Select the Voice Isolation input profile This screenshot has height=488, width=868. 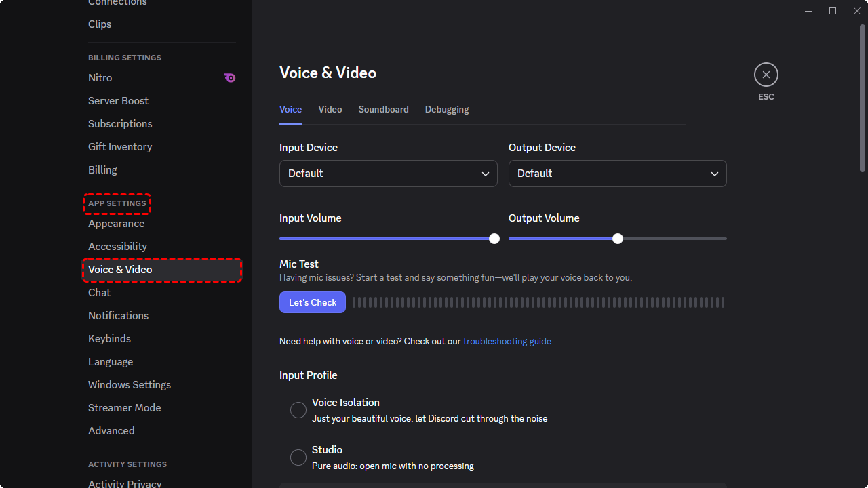point(298,410)
